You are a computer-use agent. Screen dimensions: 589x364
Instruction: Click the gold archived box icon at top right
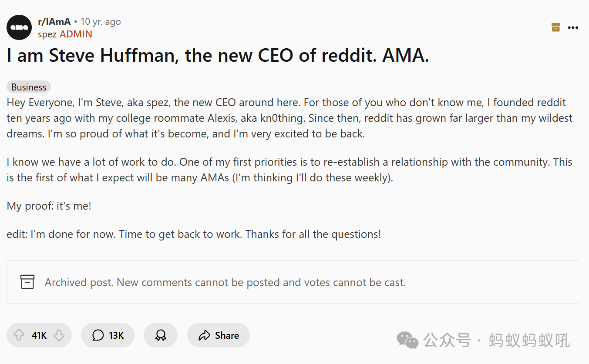coord(555,27)
